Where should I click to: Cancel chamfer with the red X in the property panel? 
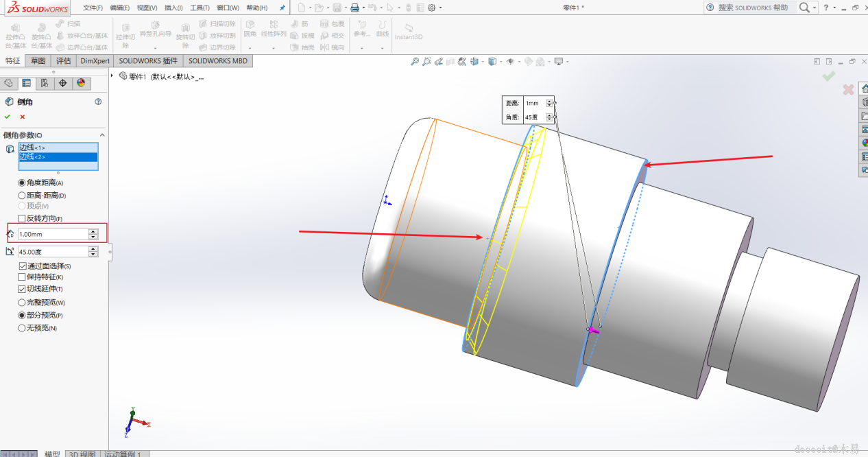click(x=22, y=117)
